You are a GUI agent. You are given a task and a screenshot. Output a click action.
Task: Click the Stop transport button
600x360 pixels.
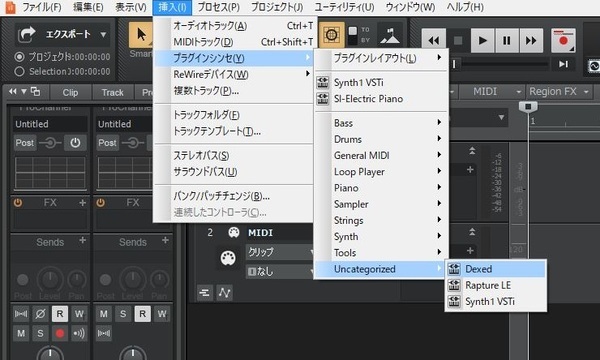pos(458,40)
